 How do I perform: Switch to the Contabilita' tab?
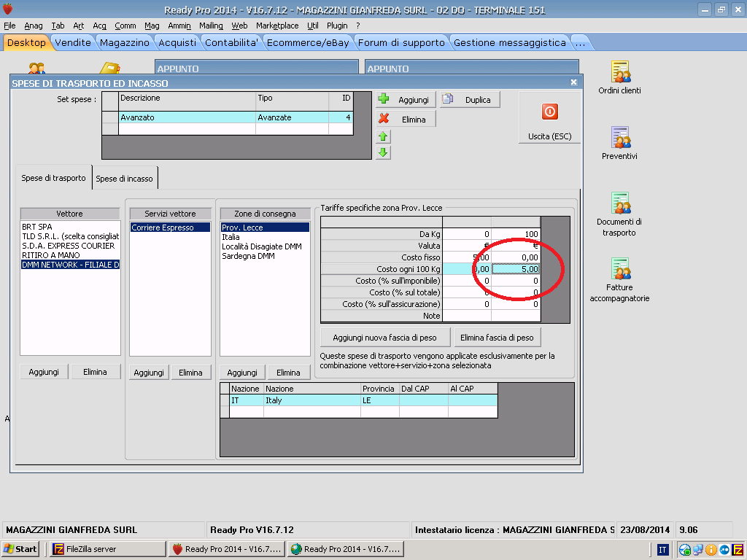click(x=231, y=42)
